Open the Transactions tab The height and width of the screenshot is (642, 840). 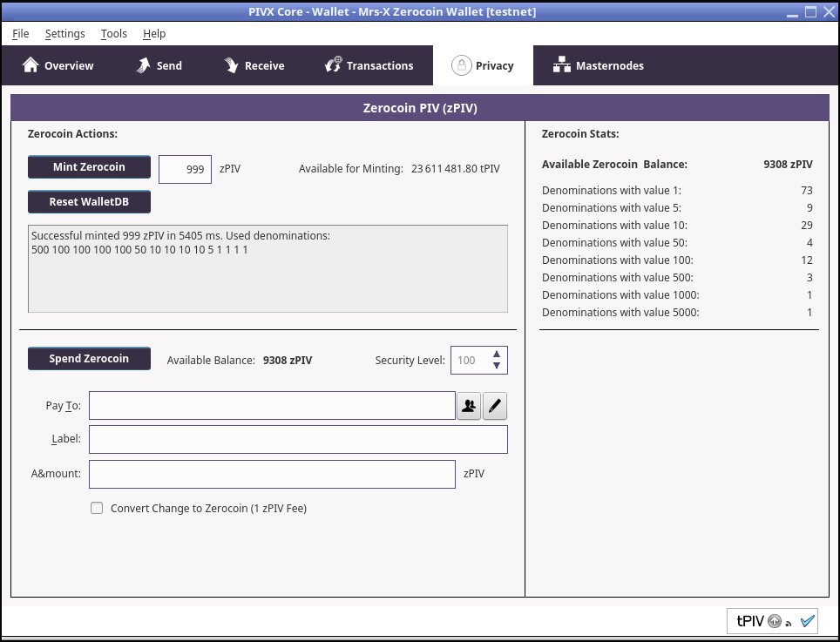[x=369, y=65]
